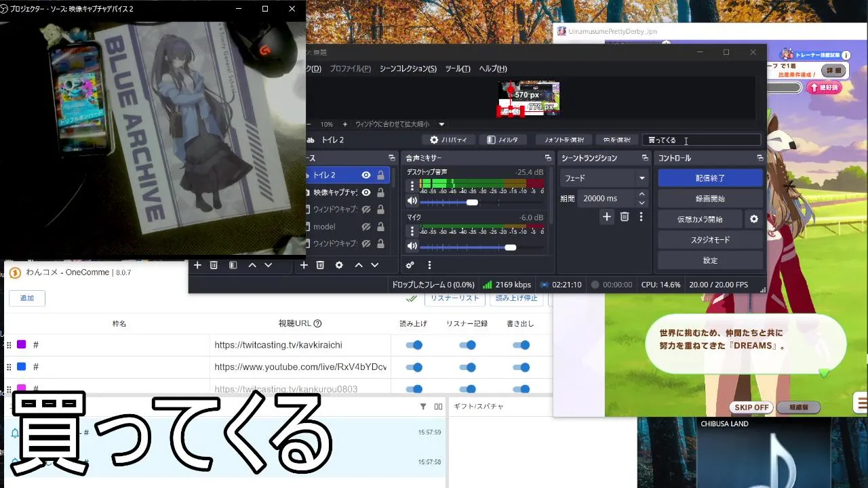Click the CHIBUSA LAND music note thumbnail
The image size is (868, 488).
coord(764,459)
